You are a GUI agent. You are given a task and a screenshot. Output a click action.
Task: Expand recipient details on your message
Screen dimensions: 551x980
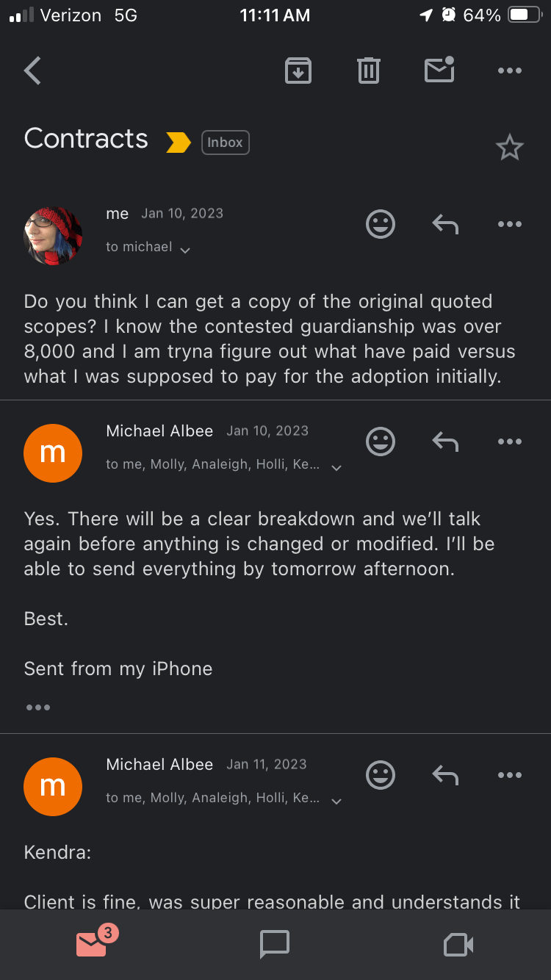(x=184, y=250)
